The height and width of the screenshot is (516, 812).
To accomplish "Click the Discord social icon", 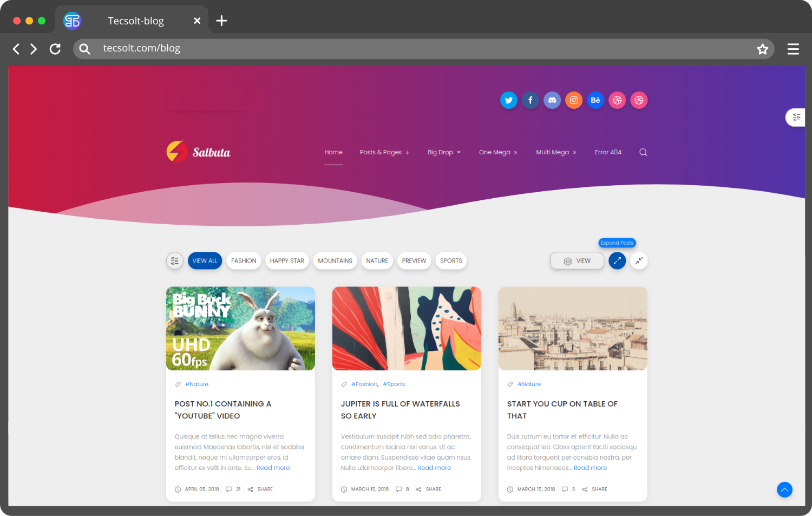I will (x=552, y=100).
